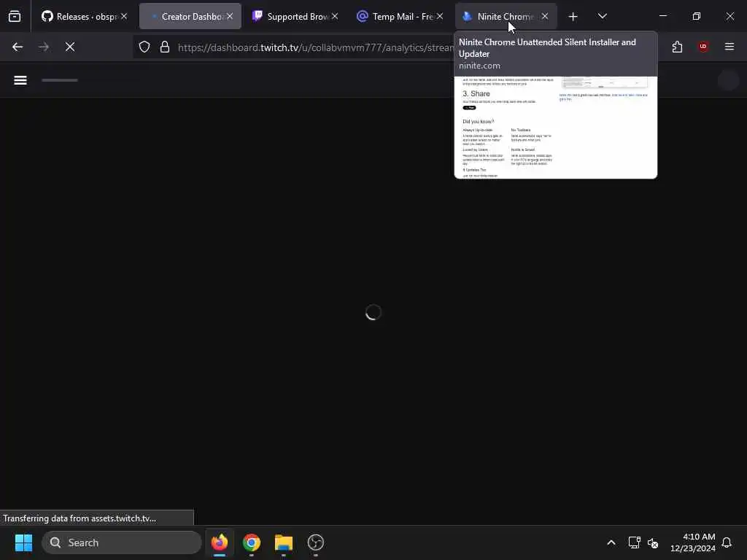Go forward one page

click(44, 47)
